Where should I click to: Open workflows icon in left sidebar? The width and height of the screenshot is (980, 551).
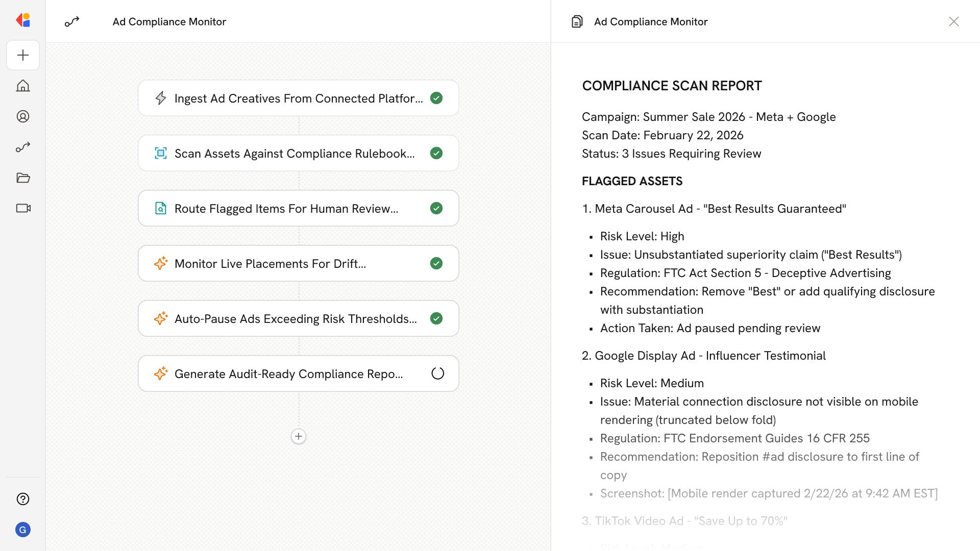tap(23, 147)
